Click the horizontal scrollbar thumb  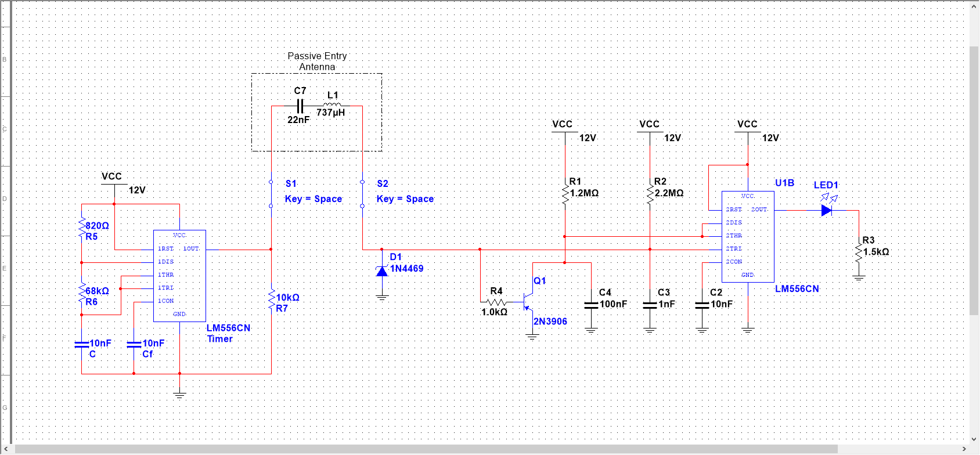point(427,449)
